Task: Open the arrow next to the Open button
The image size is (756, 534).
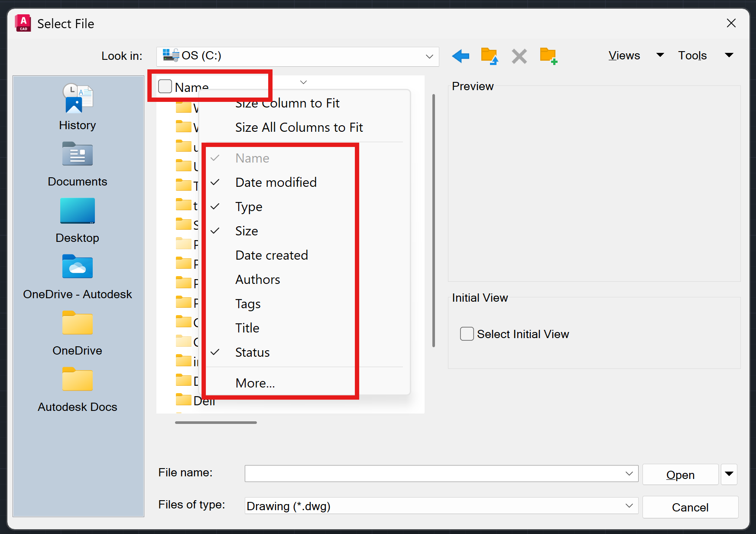Action: coord(729,474)
